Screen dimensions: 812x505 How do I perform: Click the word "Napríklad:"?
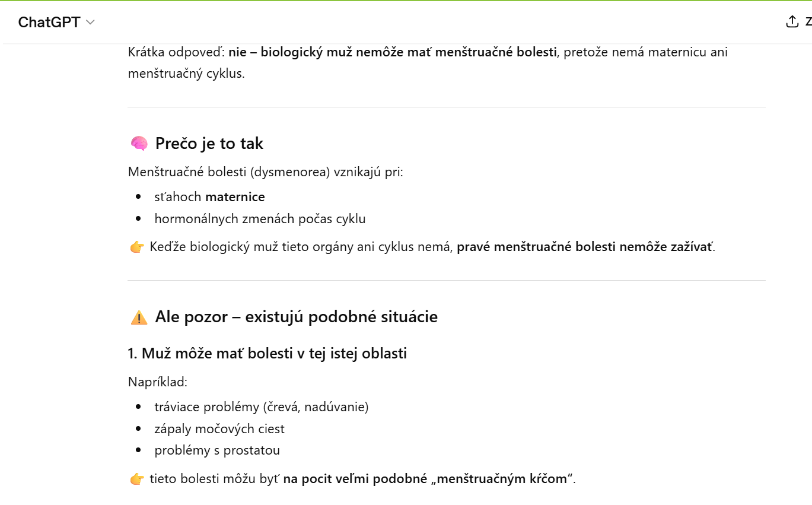(x=158, y=382)
